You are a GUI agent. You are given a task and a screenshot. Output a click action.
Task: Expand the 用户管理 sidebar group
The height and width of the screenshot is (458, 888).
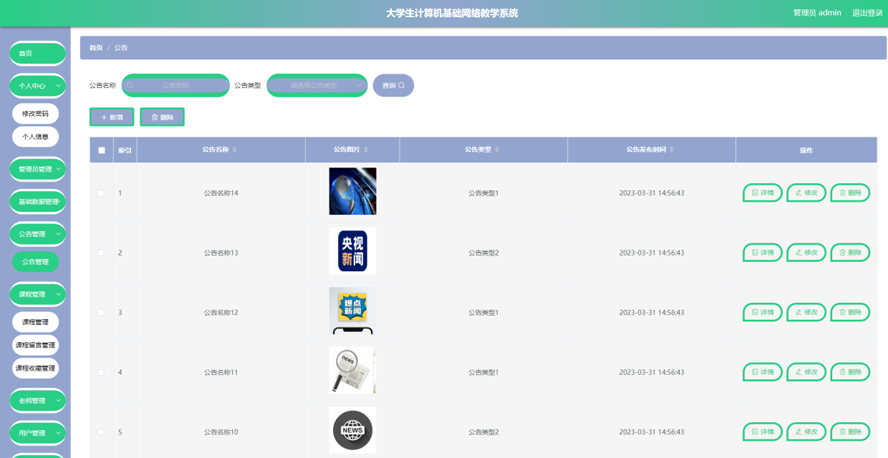tap(37, 433)
